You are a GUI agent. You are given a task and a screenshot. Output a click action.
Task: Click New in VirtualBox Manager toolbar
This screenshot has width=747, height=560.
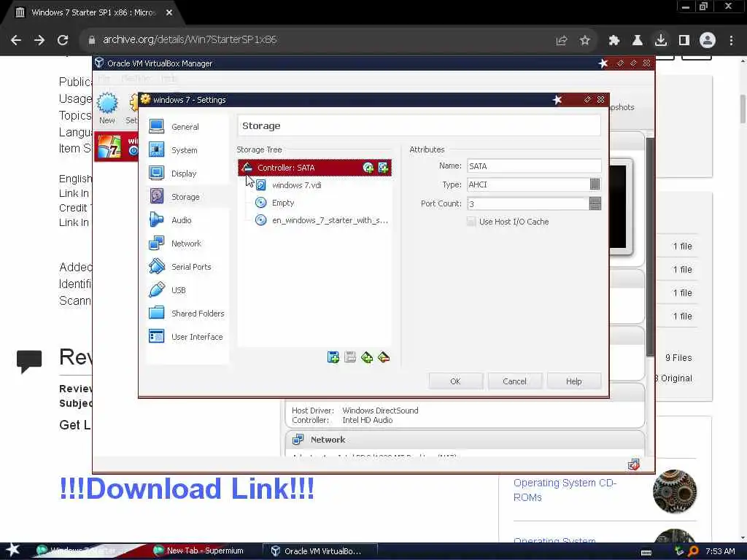pos(107,108)
